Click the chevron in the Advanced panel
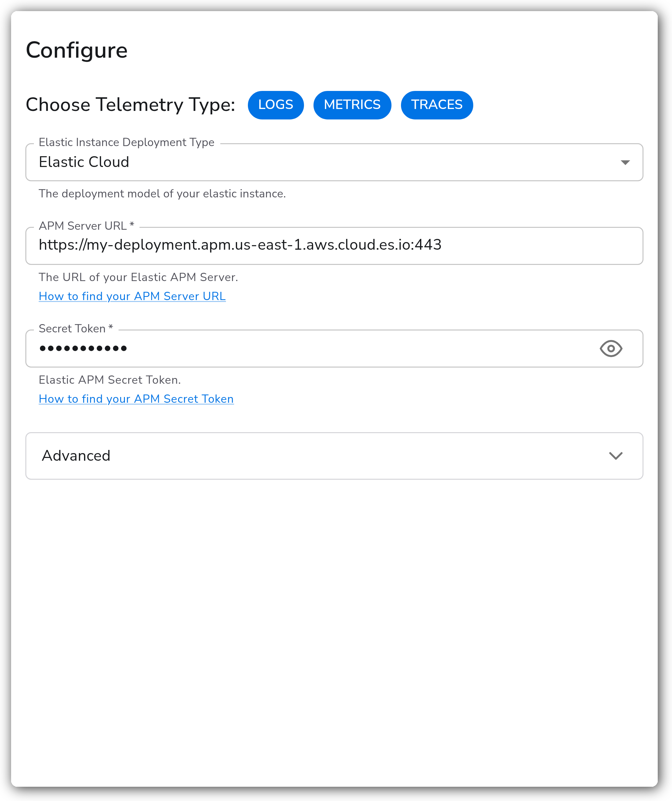This screenshot has width=672, height=801. point(616,456)
